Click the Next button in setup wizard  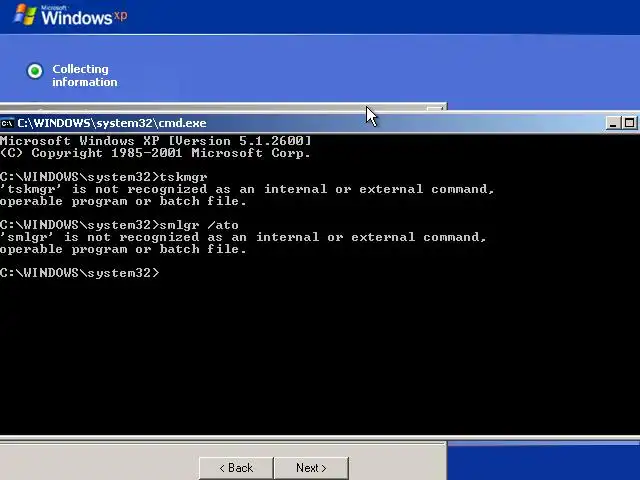[x=311, y=468]
